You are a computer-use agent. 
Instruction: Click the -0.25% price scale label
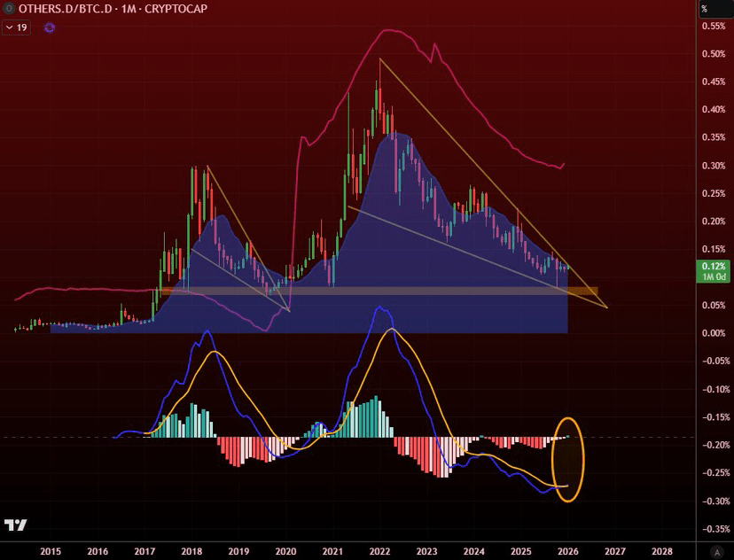click(715, 473)
